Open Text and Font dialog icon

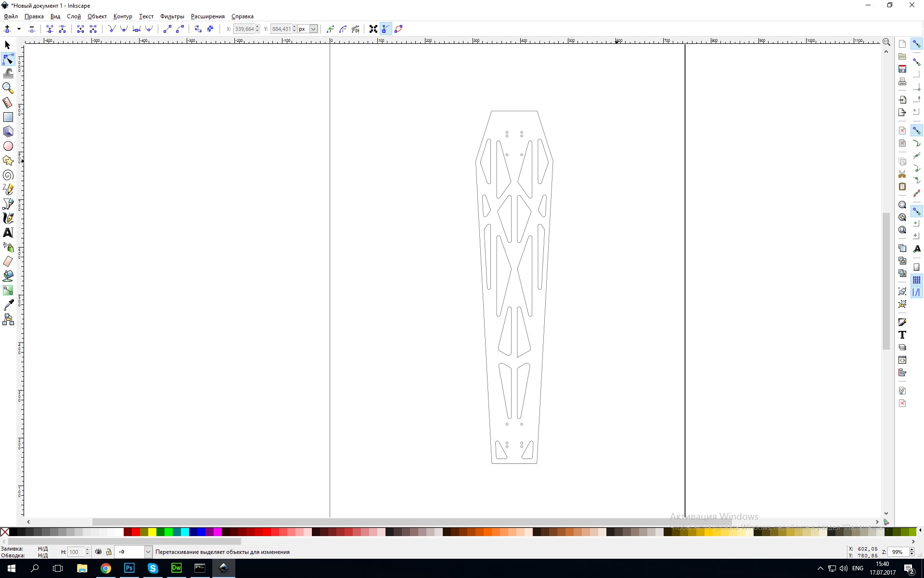tap(902, 335)
